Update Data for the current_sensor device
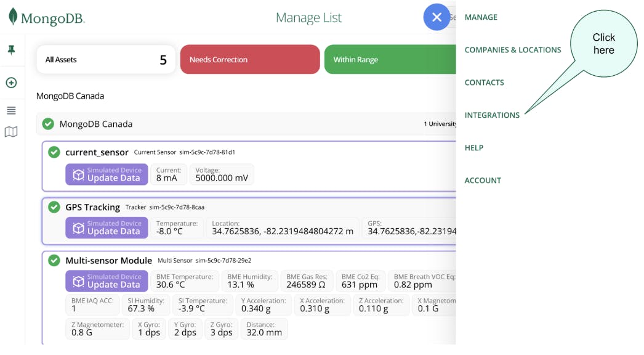The image size is (644, 355). [107, 174]
